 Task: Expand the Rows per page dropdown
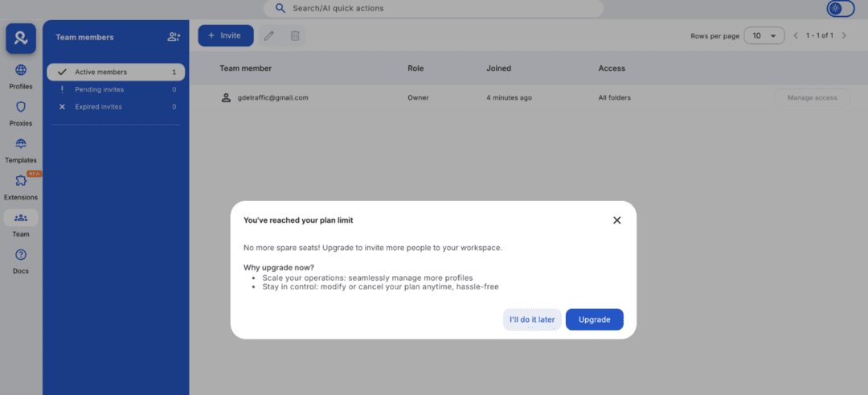(764, 35)
